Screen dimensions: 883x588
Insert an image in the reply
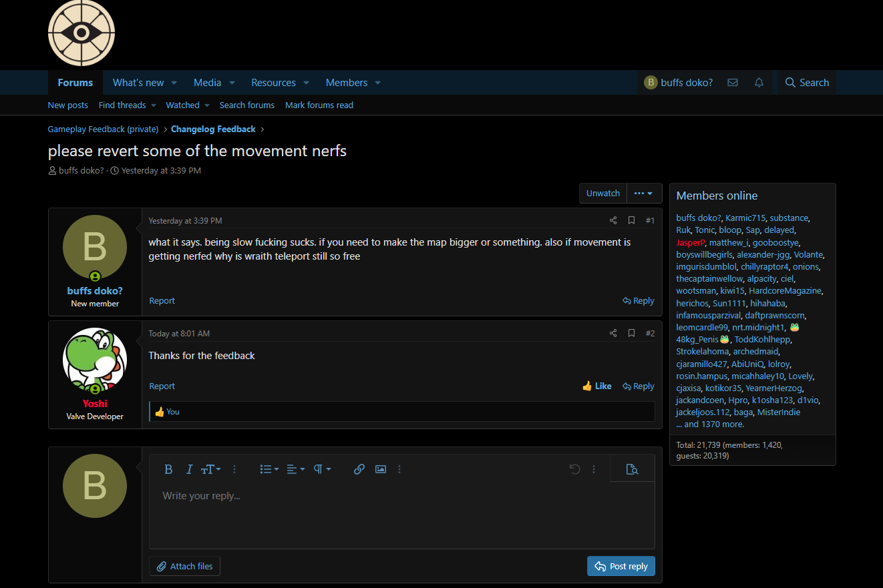click(x=381, y=469)
